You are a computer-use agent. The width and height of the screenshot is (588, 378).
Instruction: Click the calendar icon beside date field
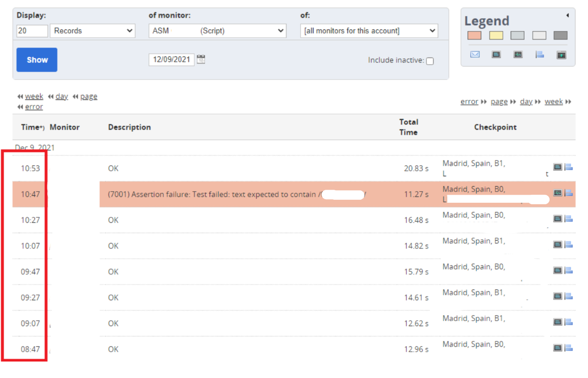click(x=201, y=59)
